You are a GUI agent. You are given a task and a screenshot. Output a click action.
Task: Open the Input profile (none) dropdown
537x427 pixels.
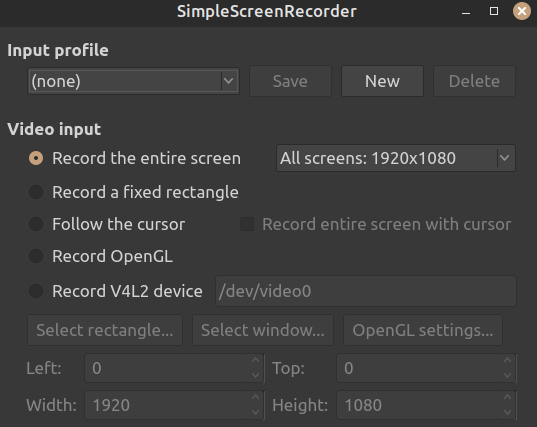click(133, 81)
